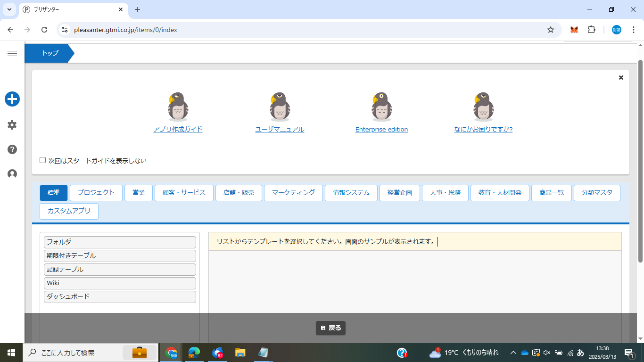
Task: Open the ユーザマニュアル link
Action: click(x=280, y=130)
